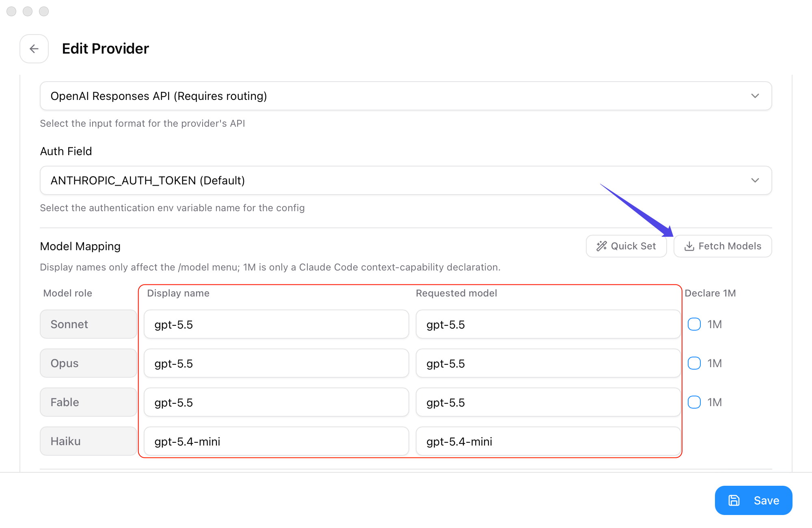Click the Auth Field label

[66, 151]
